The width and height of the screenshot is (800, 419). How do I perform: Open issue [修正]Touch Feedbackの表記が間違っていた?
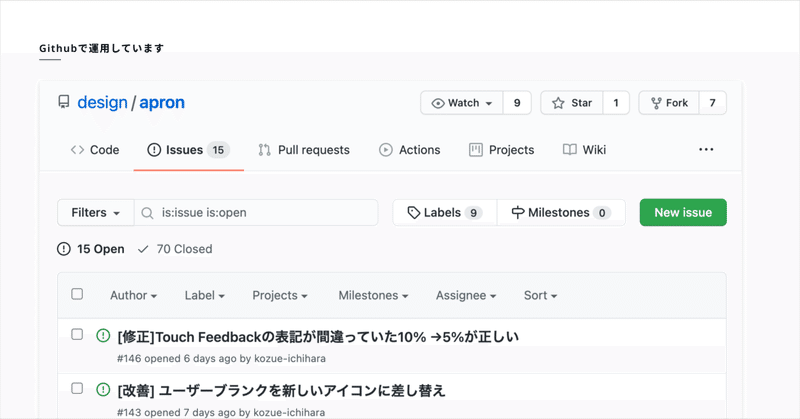point(318,337)
